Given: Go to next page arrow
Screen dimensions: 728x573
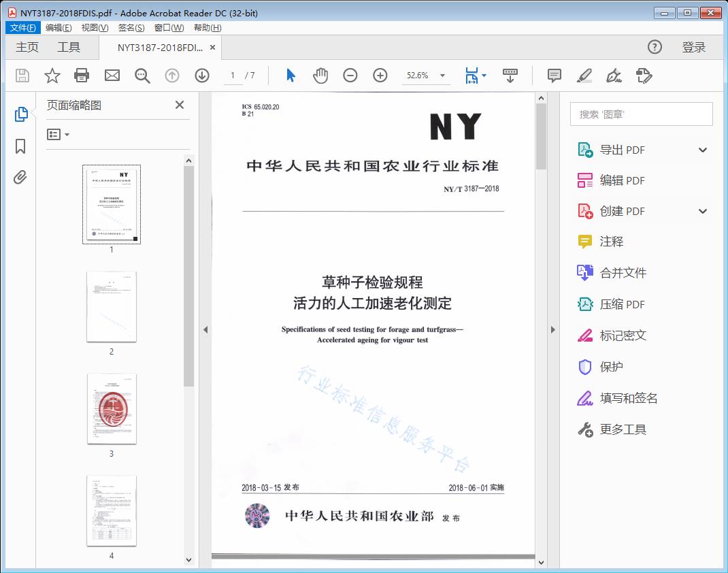Looking at the screenshot, I should (202, 76).
